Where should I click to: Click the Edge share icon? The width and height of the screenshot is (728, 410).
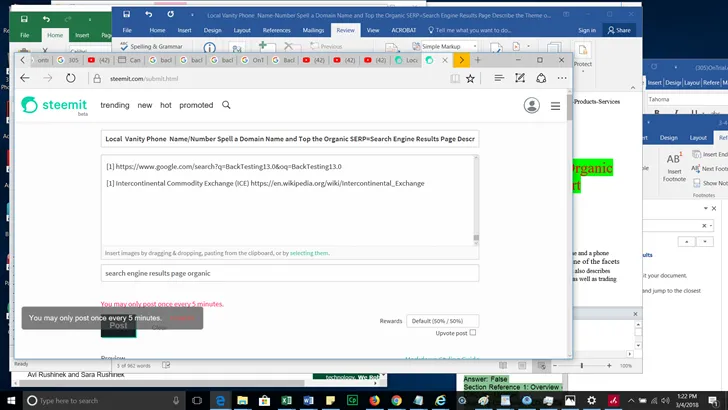541,78
